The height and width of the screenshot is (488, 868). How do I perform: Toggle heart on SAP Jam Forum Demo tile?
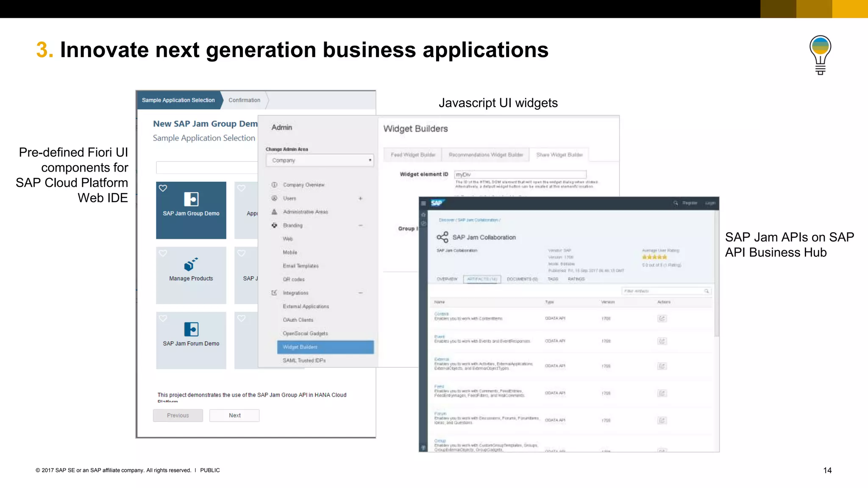pos(163,319)
